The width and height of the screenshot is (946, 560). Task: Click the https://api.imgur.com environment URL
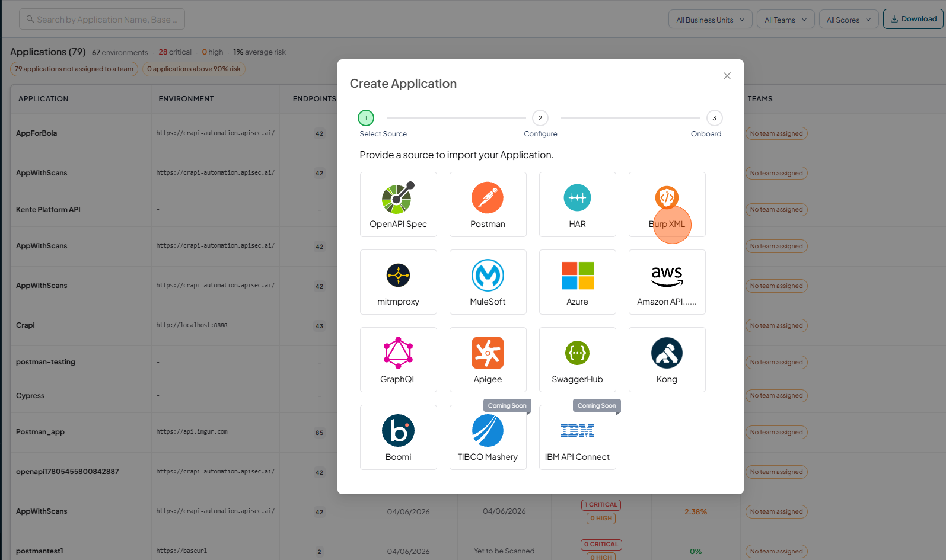tap(192, 432)
